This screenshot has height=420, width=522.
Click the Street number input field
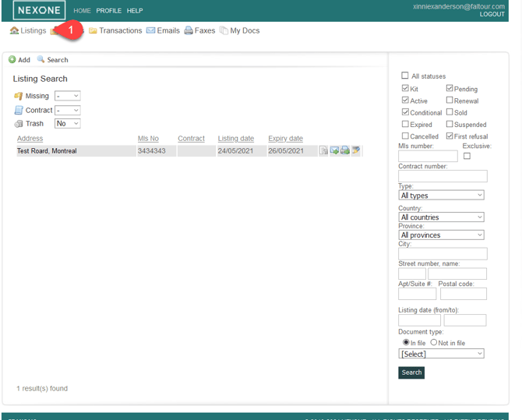(x=412, y=274)
